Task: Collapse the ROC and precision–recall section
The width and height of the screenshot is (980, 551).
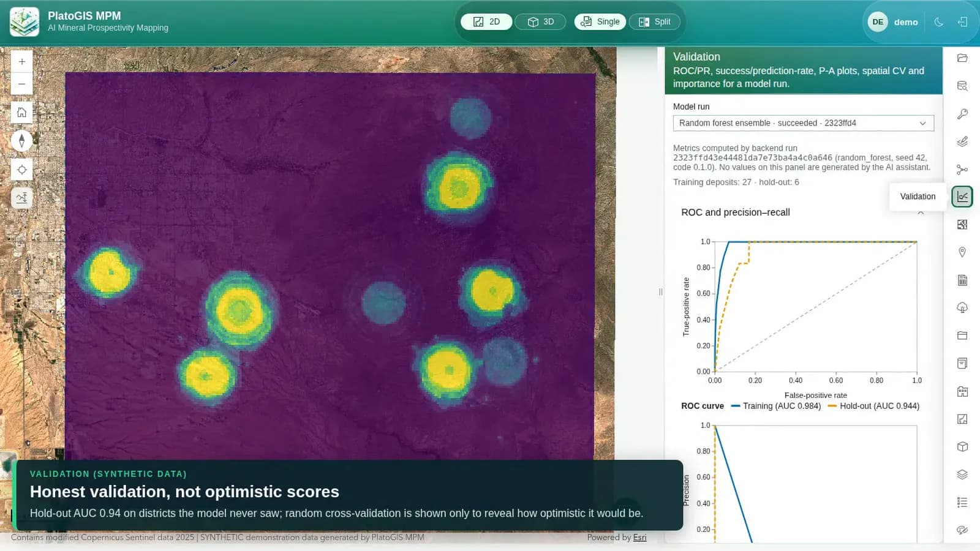Action: [x=921, y=212]
